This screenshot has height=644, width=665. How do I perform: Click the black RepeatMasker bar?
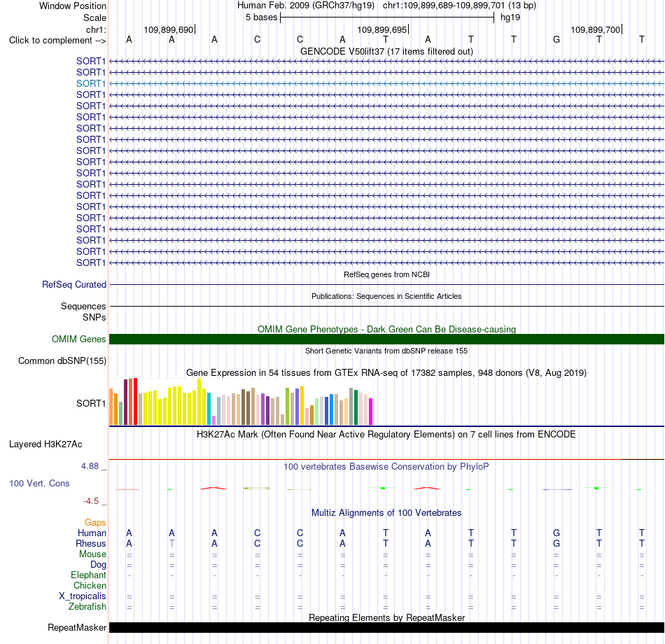[386, 627]
